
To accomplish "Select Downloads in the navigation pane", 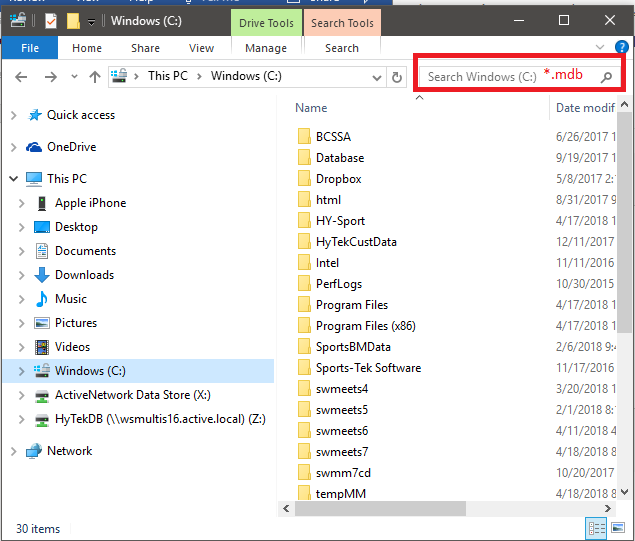I will [x=84, y=275].
